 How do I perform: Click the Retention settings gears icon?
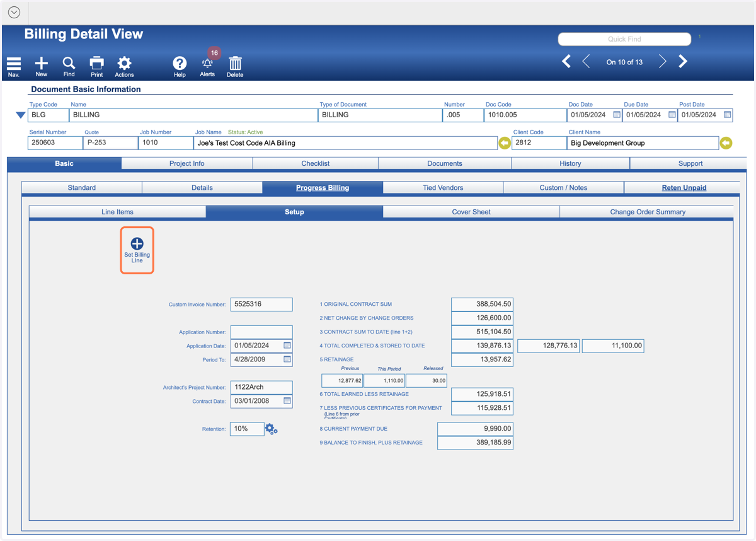tap(272, 429)
